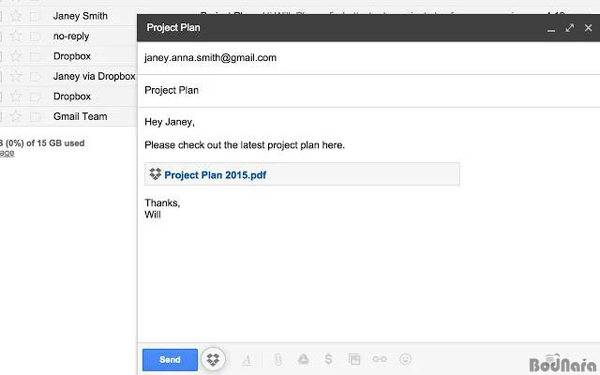600x375 pixels.
Task: Minimize the Project Plan compose window
Action: tap(551, 29)
